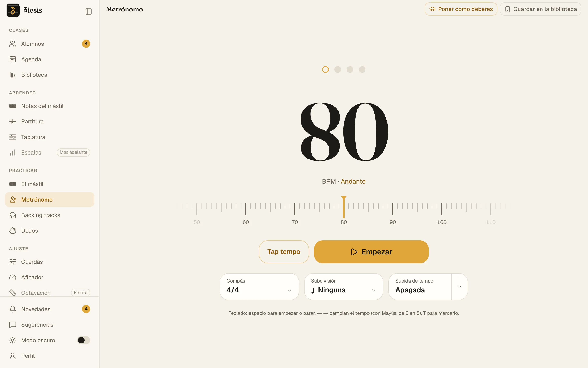The width and height of the screenshot is (588, 368).
Task: Set tempo slider to 60 mark
Action: coord(246,209)
